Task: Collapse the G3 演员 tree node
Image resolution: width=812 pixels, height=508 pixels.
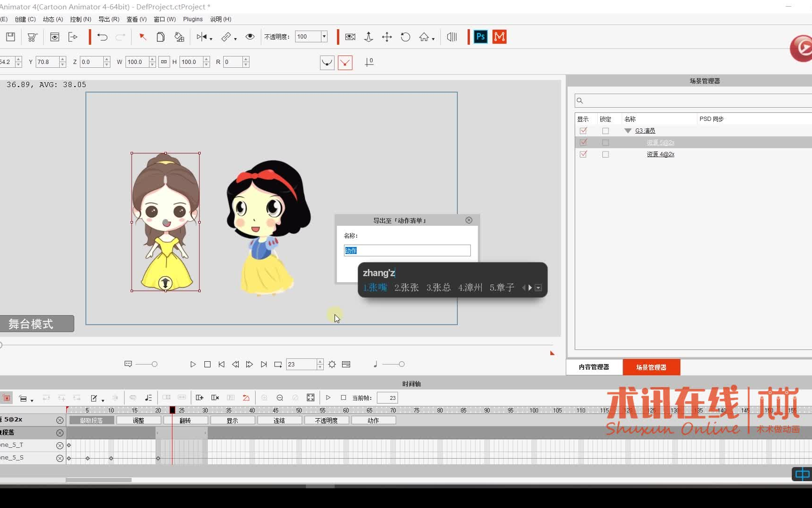Action: pos(628,131)
